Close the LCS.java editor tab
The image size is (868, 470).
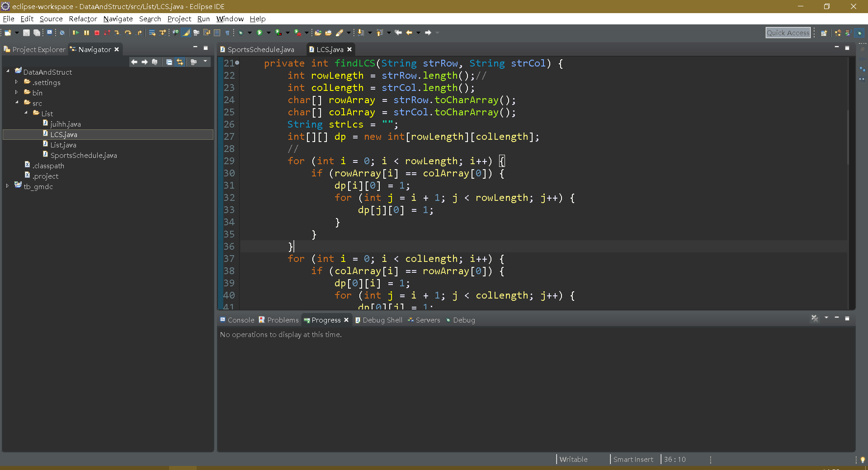click(349, 49)
